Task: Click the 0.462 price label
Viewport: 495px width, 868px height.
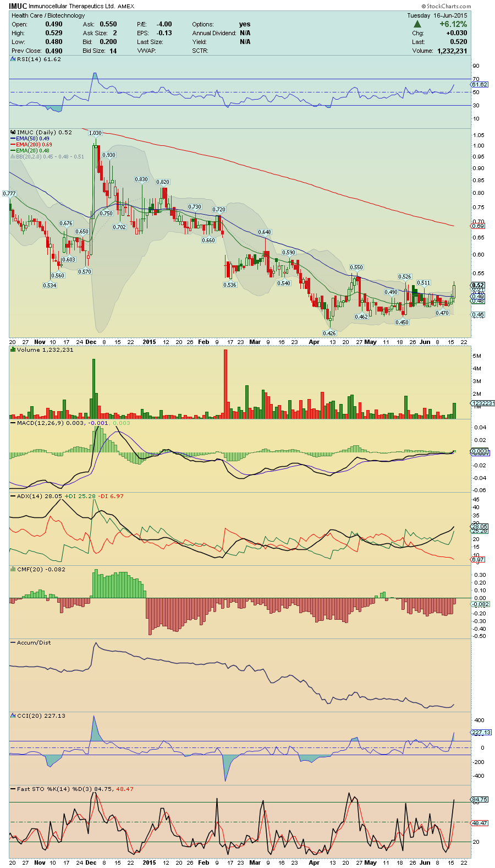Action: [361, 317]
